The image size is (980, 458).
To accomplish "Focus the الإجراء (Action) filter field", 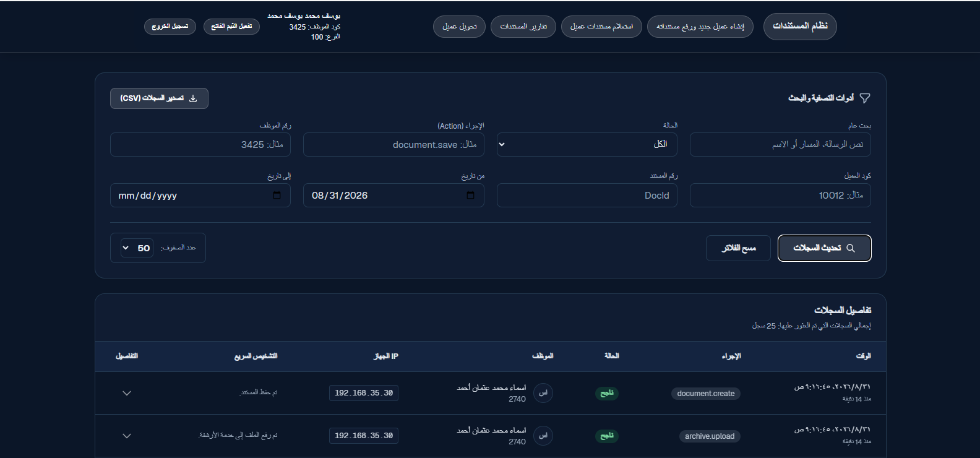I will point(393,144).
